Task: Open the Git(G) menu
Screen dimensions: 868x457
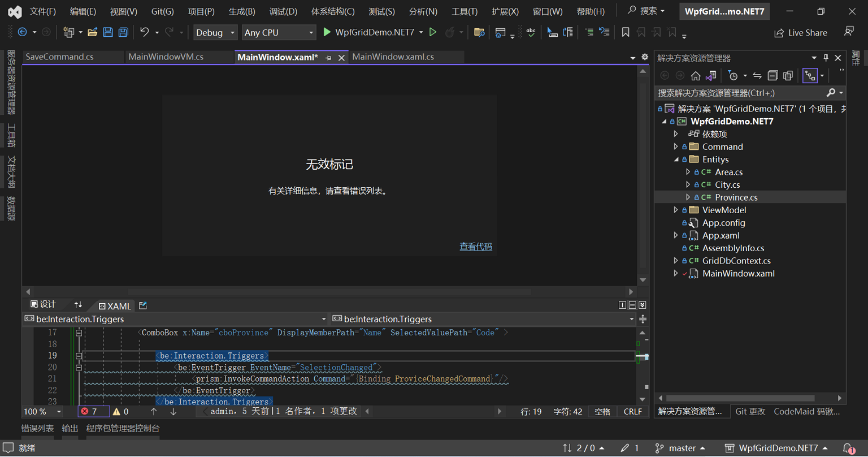Action: tap(163, 11)
